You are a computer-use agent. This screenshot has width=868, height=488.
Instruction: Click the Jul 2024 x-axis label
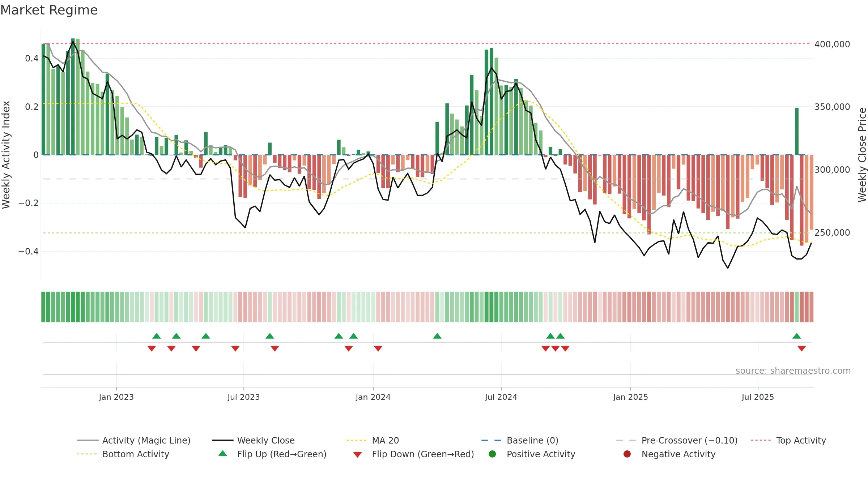click(x=501, y=397)
